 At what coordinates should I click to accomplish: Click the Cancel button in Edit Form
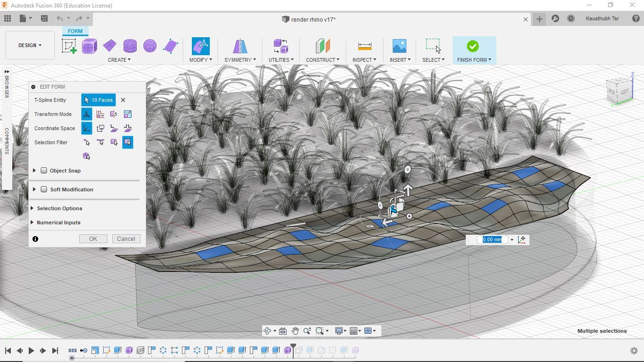tap(126, 239)
